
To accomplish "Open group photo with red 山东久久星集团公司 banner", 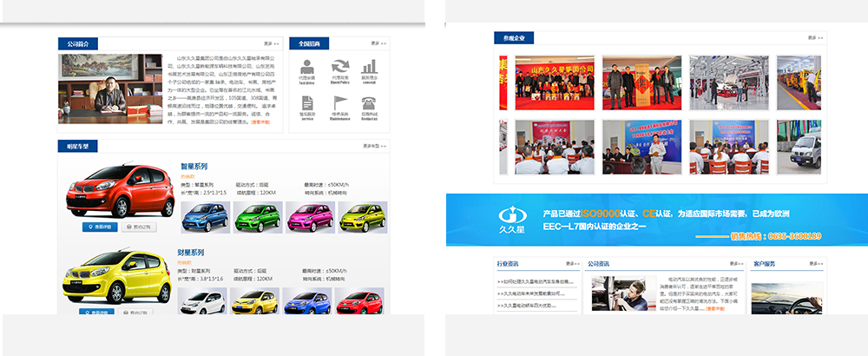I will (555, 83).
